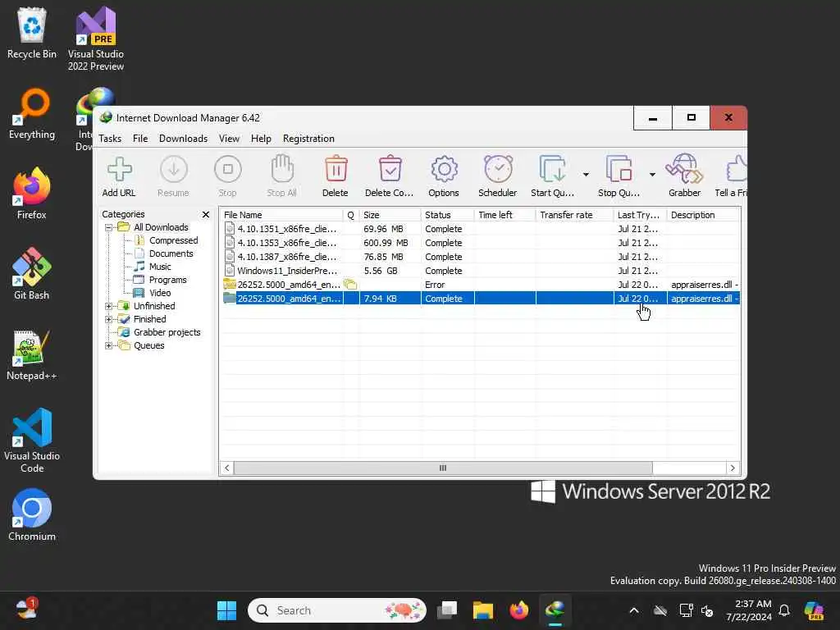Open Options gear in toolbar

[x=444, y=169]
